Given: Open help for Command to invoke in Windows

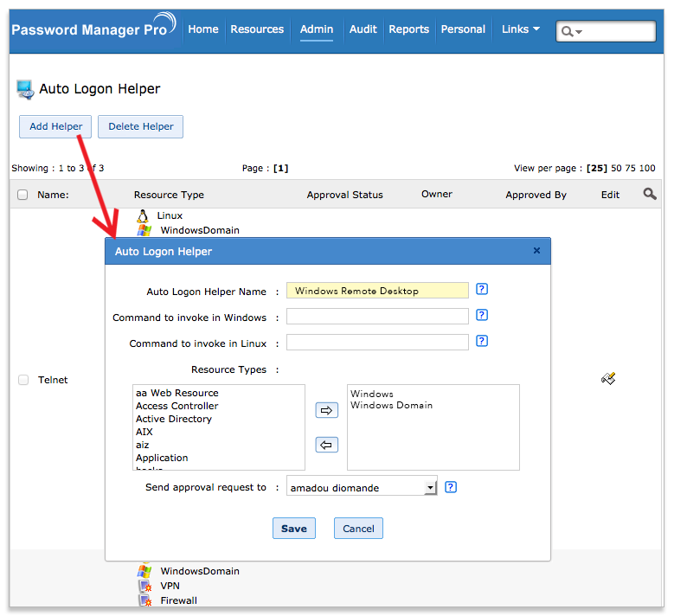Looking at the screenshot, I should [x=482, y=315].
